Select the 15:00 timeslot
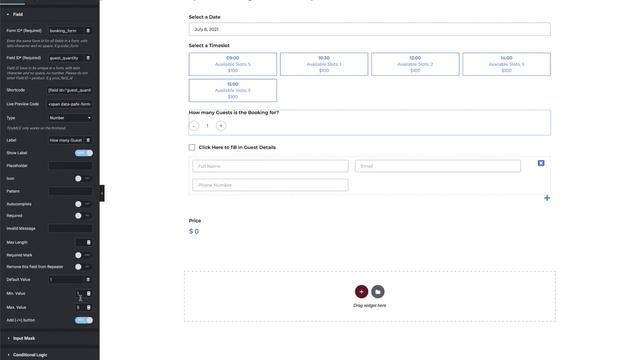Image resolution: width=640 pixels, height=360 pixels. pyautogui.click(x=233, y=90)
